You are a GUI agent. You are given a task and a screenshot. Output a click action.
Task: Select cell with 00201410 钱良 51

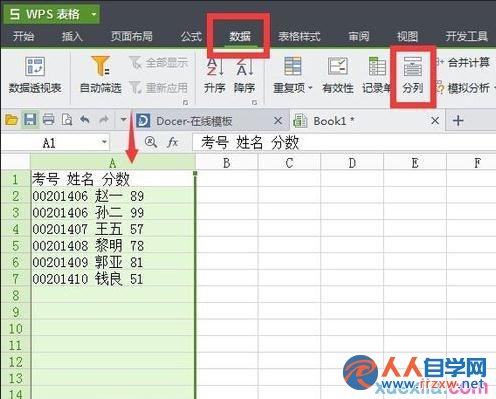[113, 279]
